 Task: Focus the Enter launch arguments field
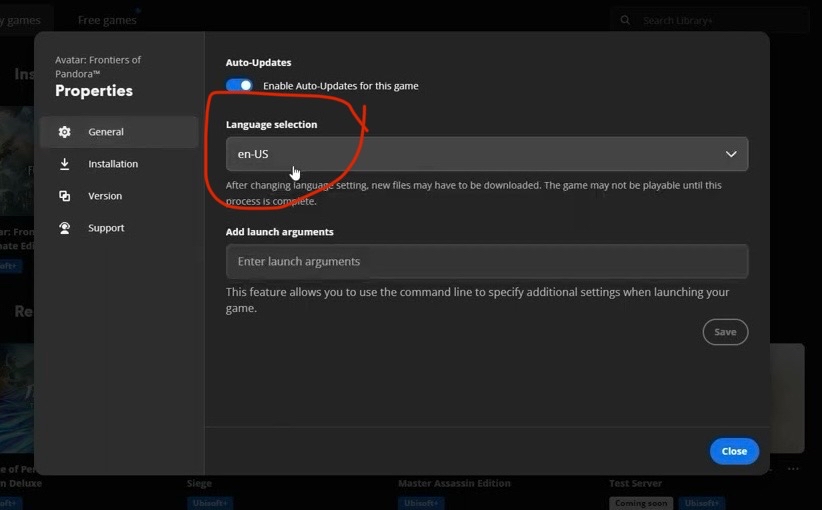click(x=486, y=262)
